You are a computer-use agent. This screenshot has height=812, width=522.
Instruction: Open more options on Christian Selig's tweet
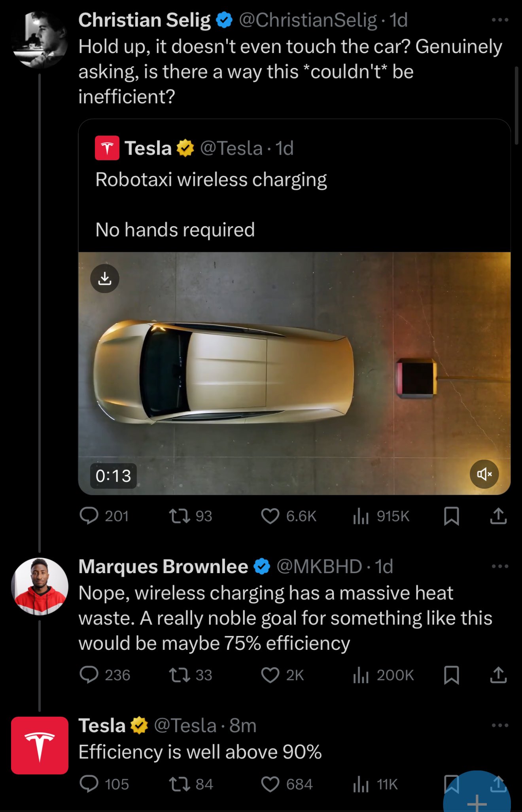click(x=500, y=20)
